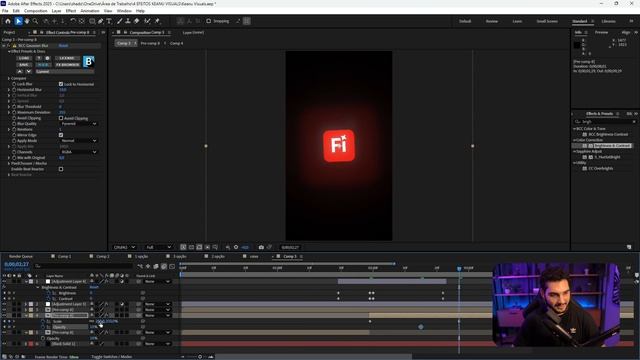Select the Type text tool
Screen dimensions: 640x360
pyautogui.click(x=109, y=21)
